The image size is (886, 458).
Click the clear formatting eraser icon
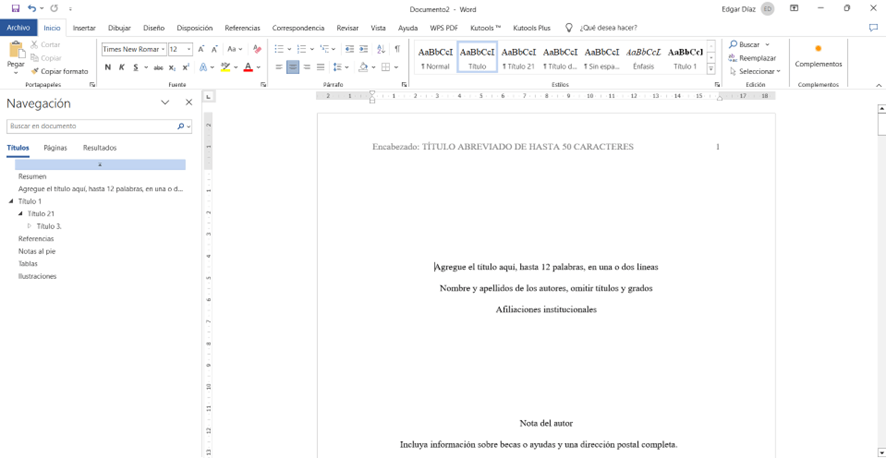pos(257,49)
